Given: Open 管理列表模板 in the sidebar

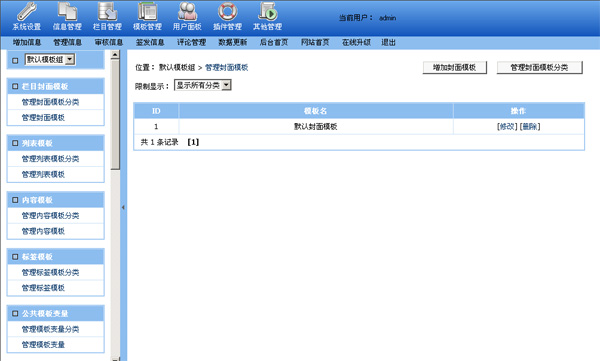Looking at the screenshot, I should [43, 174].
